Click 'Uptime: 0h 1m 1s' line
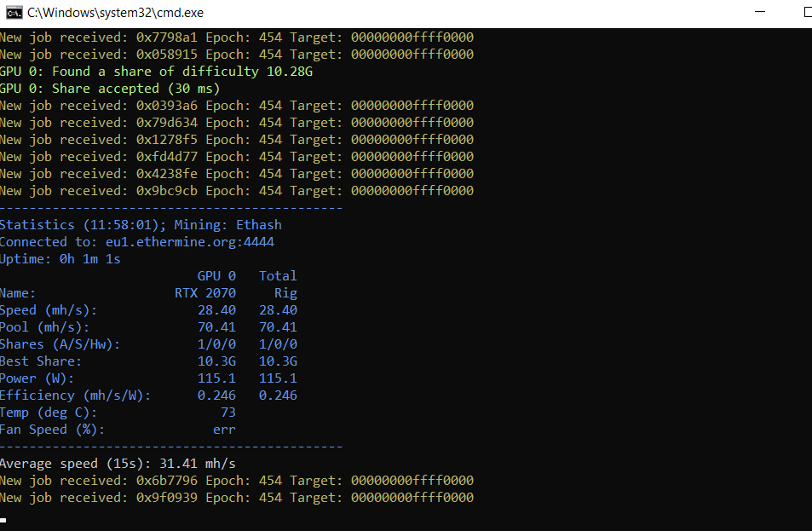This screenshot has width=812, height=531. point(60,259)
